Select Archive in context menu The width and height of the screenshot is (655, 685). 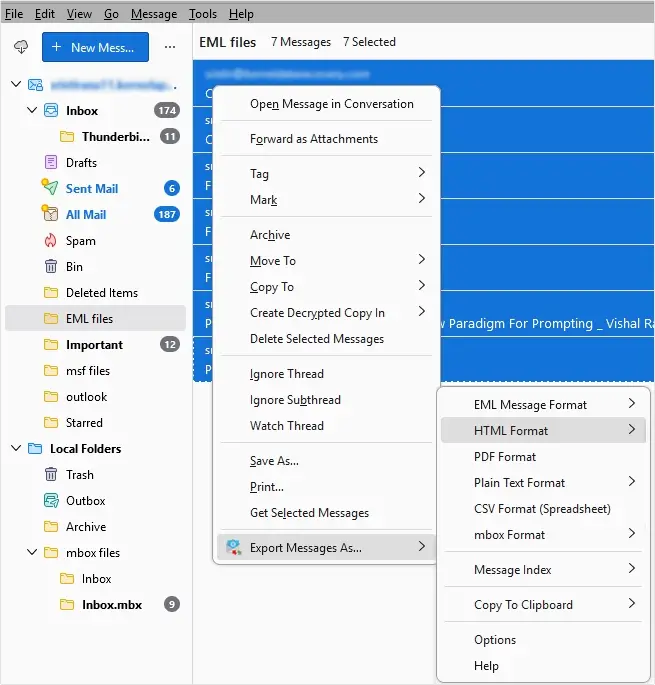326,235
